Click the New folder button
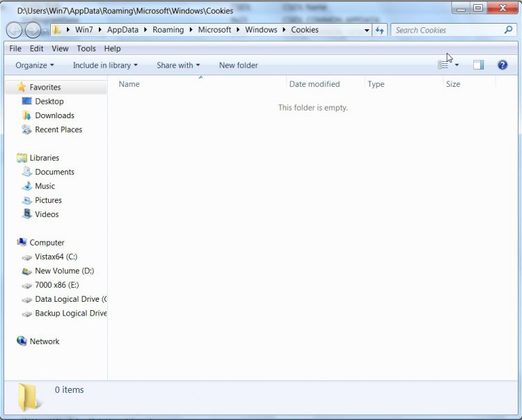522x420 pixels. point(238,65)
